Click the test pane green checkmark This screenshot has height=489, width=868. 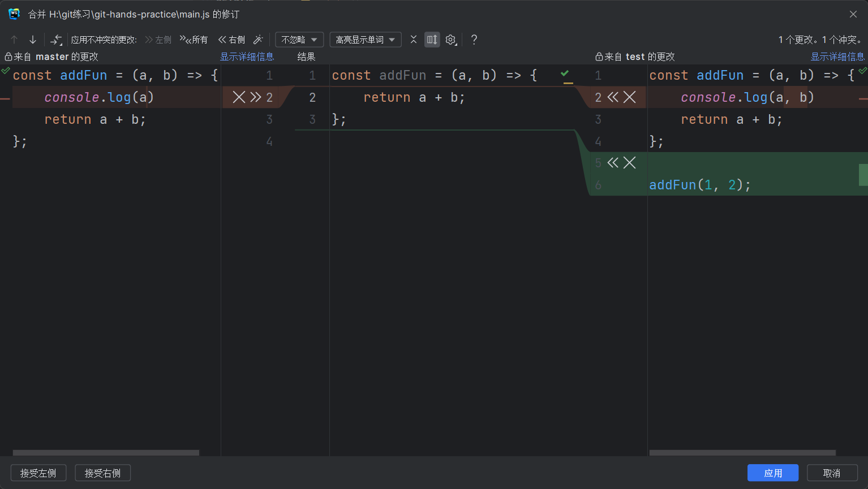(862, 71)
